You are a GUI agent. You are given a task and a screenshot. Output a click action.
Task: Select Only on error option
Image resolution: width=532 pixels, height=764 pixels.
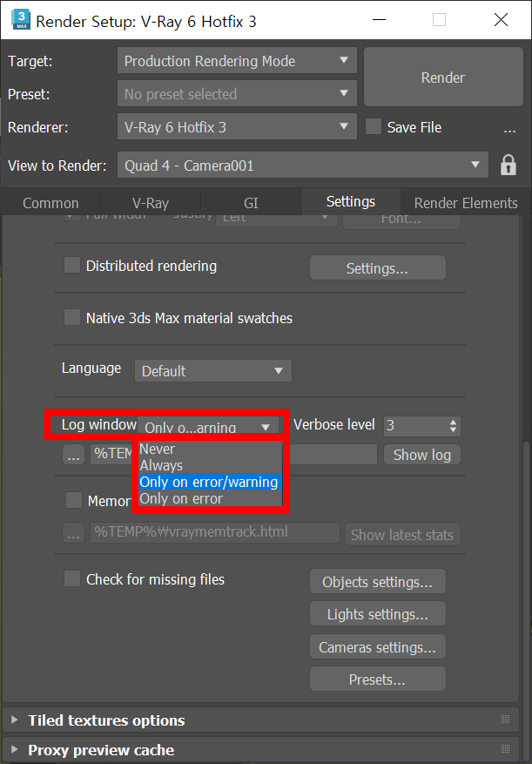pos(210,498)
